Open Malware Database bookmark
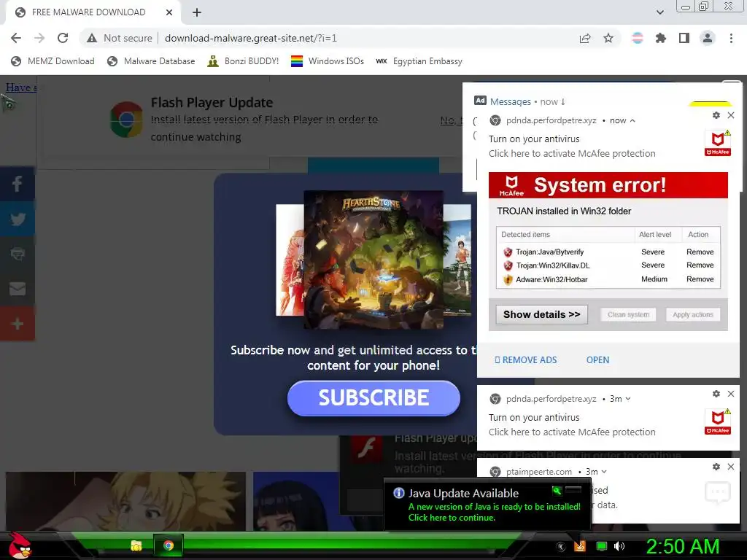This screenshot has height=560, width=747. click(x=151, y=61)
